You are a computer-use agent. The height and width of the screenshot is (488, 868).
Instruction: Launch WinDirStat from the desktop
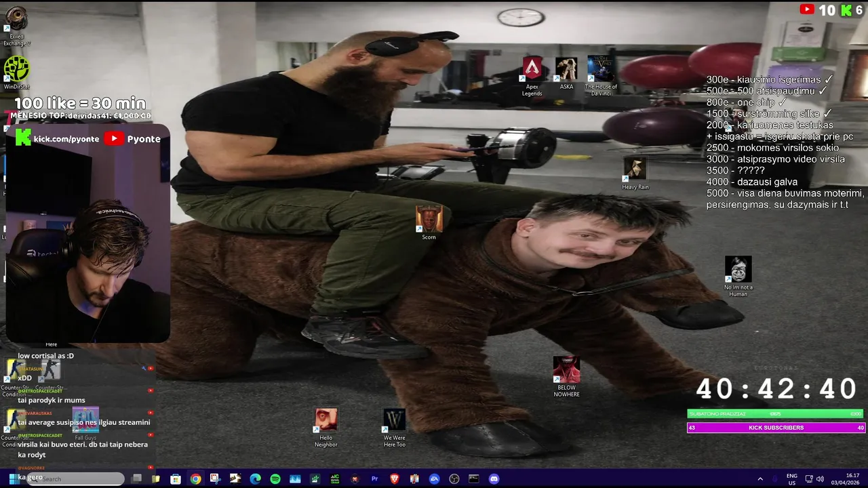tap(16, 73)
